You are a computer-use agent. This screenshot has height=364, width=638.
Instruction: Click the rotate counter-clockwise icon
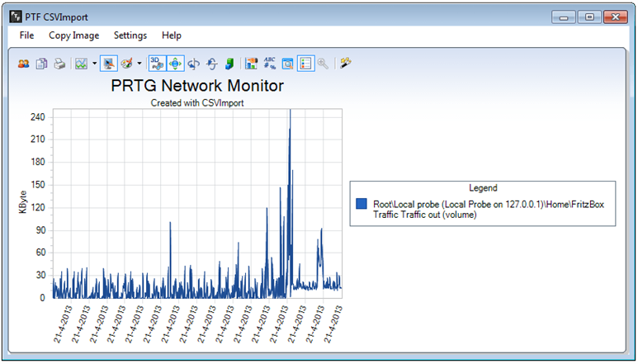(x=211, y=64)
